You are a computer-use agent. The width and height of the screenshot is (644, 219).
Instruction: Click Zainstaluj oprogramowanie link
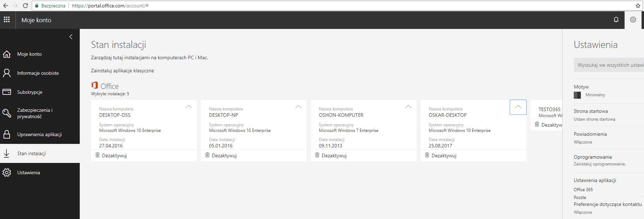pos(600,164)
